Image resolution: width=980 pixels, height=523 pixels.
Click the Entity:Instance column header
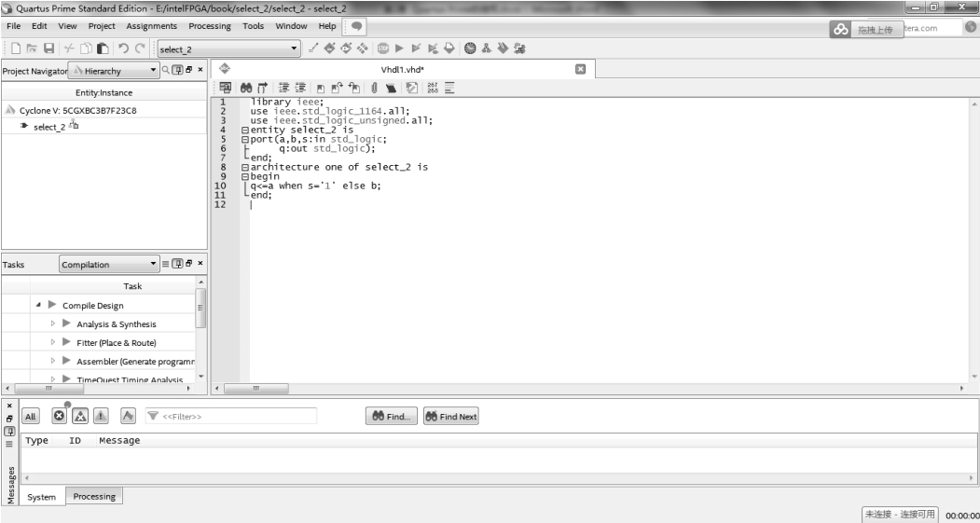104,92
